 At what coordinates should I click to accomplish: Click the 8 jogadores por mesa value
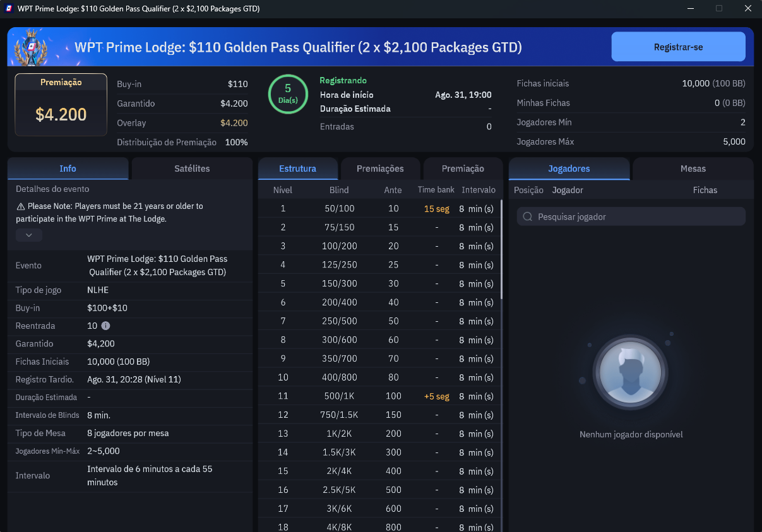(x=128, y=434)
